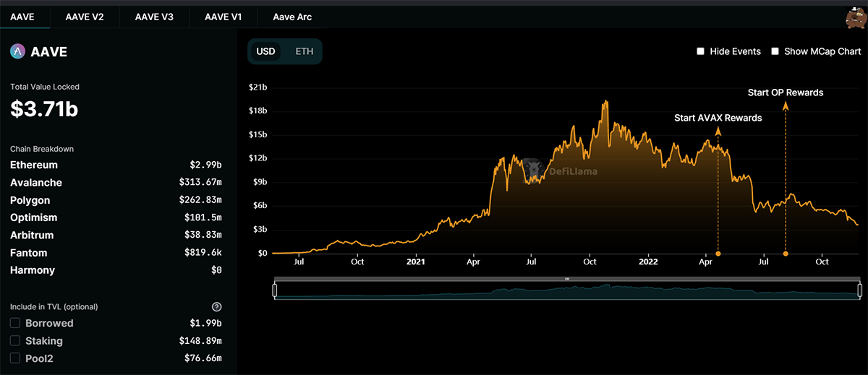
Task: Click the Arbitrum chain label
Action: tap(32, 235)
